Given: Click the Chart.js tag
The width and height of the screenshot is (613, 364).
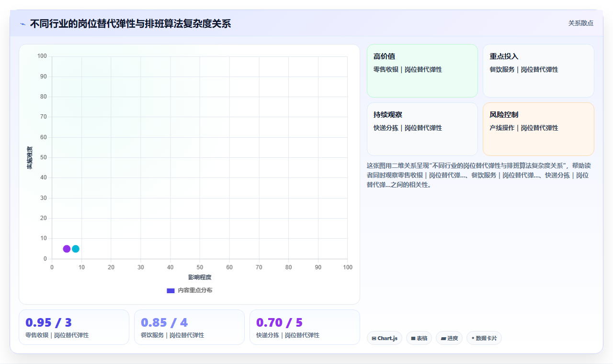Looking at the screenshot, I should 385,338.
